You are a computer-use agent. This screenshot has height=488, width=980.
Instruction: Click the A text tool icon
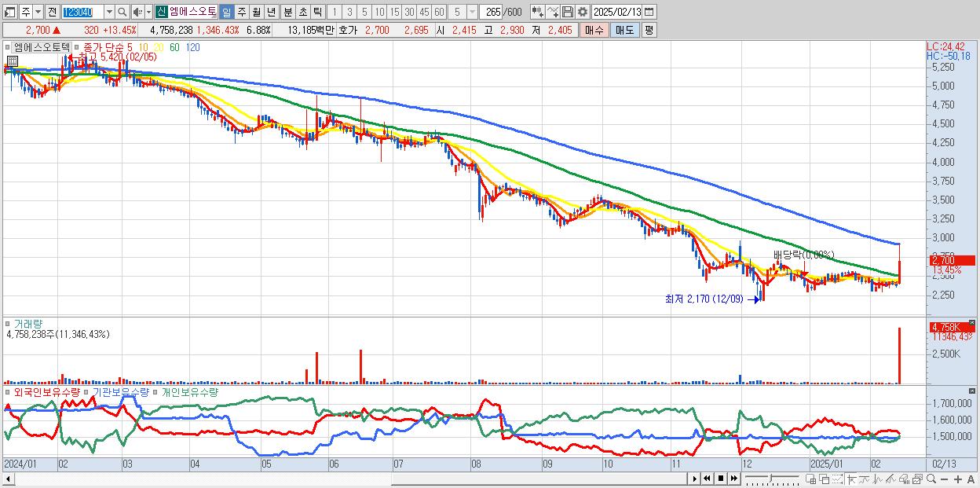(x=971, y=479)
